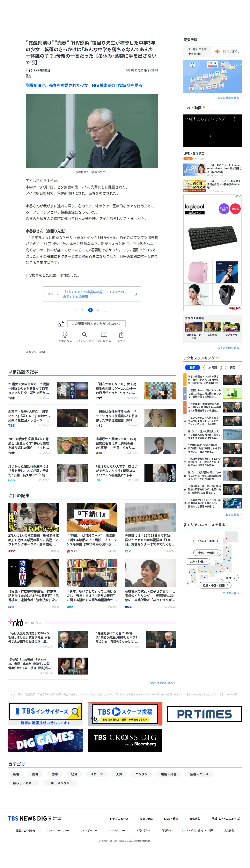Image resolution: width=250 pixels, height=868 pixels.
Task: Click the TBS NEWS DIG logo in the footer
Action: [x=34, y=818]
